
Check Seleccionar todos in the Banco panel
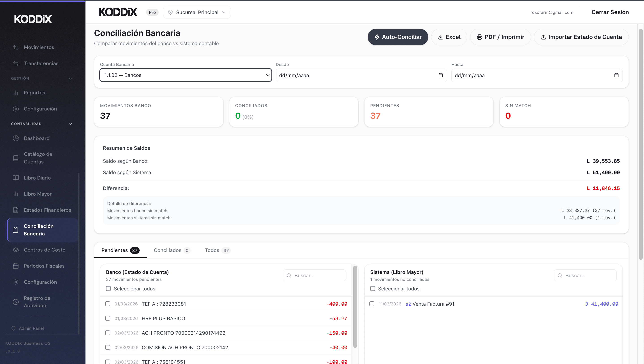click(x=108, y=288)
